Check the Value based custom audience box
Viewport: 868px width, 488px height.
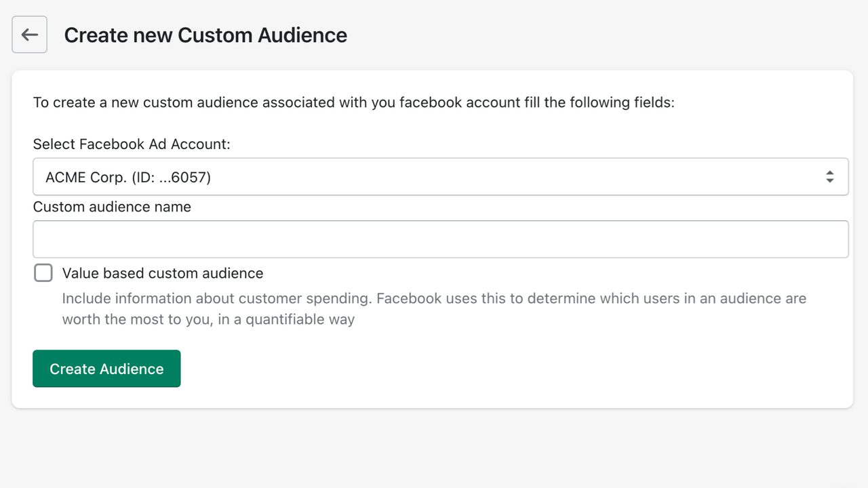(x=43, y=272)
